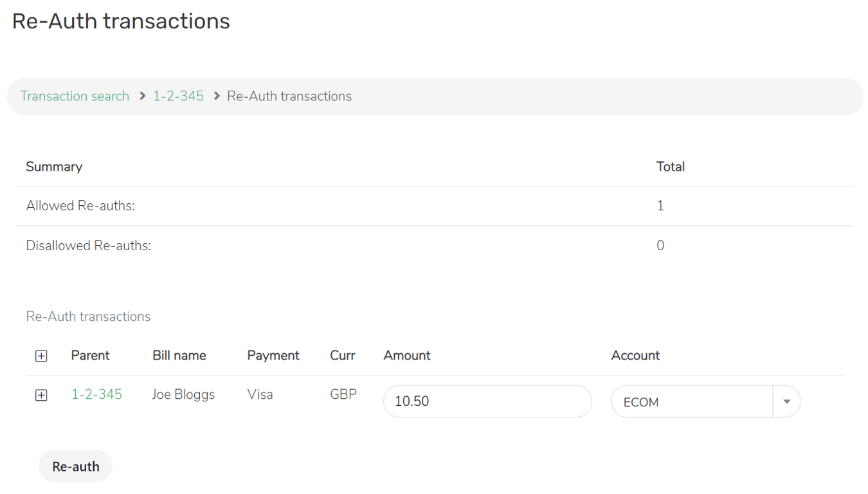This screenshot has height=494, width=868.
Task: Open the 1-2-345 parent transaction link in table
Action: 96,394
